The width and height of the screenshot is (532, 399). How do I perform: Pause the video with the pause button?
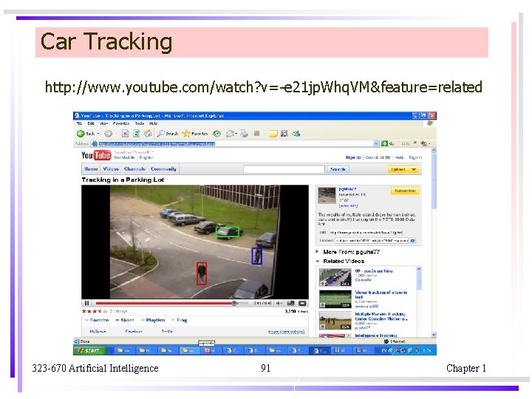(x=87, y=303)
